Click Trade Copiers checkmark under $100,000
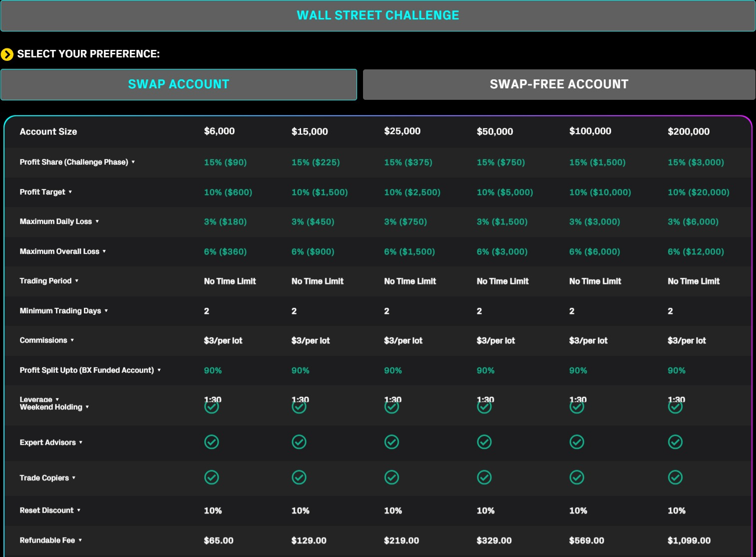The height and width of the screenshot is (557, 756). (577, 477)
